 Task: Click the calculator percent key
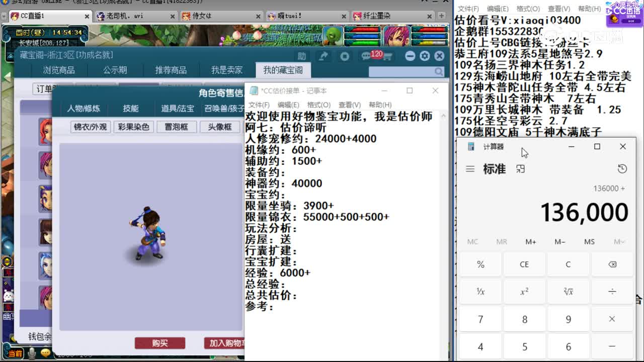480,264
